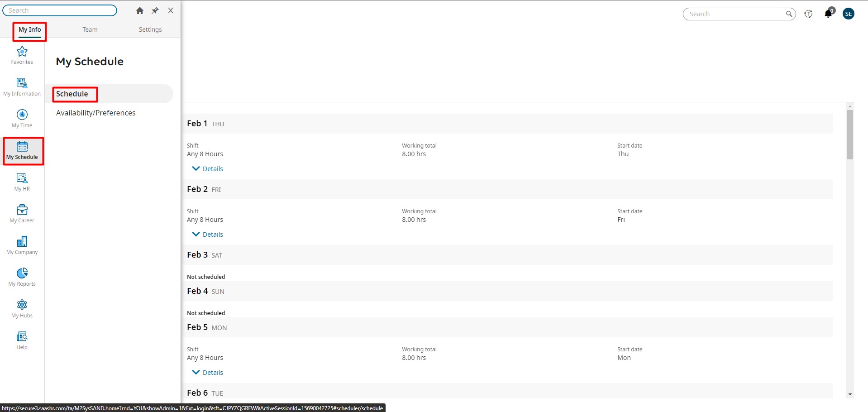This screenshot has height=412, width=868.
Task: Open the Favorites star icon
Action: coord(22,52)
